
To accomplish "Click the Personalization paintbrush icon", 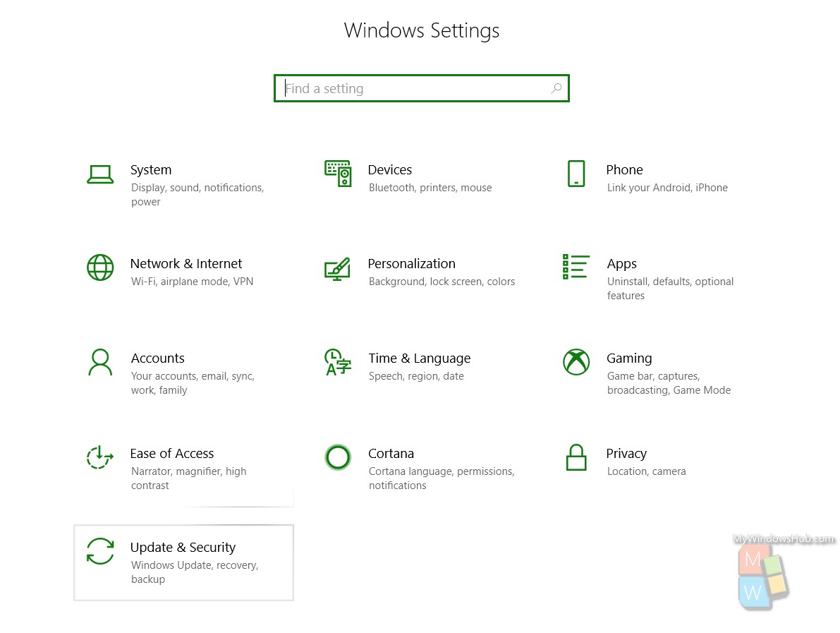I will point(338,269).
